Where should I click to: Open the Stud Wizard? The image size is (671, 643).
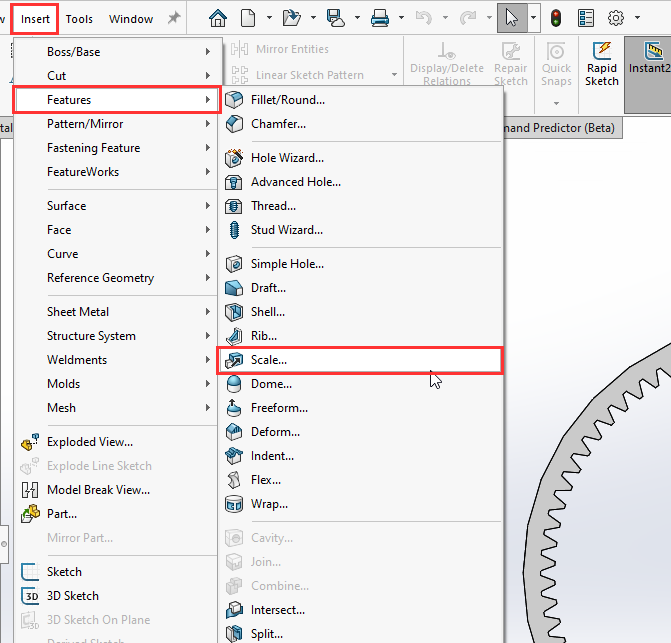pos(360,230)
